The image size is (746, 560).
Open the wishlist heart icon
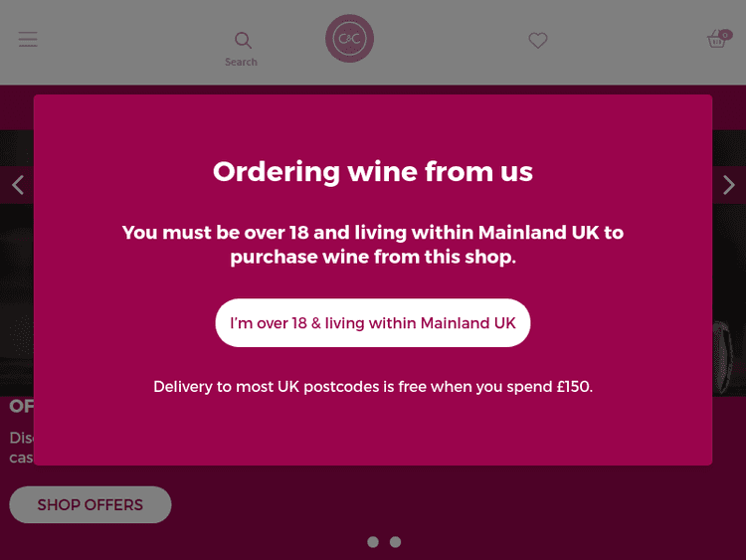[538, 40]
